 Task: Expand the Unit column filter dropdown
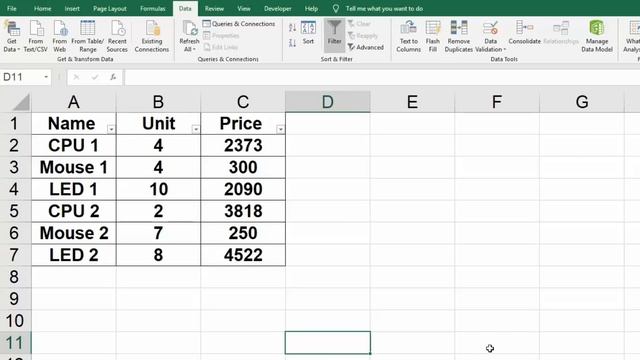coord(196,129)
